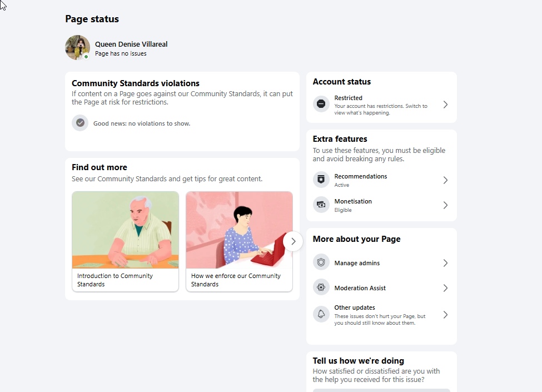
Task: Open Introduction to Community Standards card
Action: coord(125,241)
